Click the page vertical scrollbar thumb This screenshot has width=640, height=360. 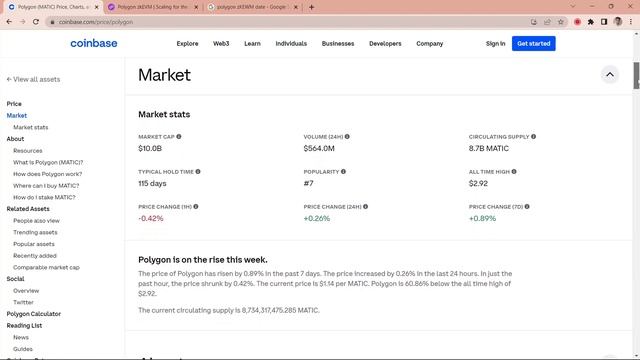[x=636, y=76]
